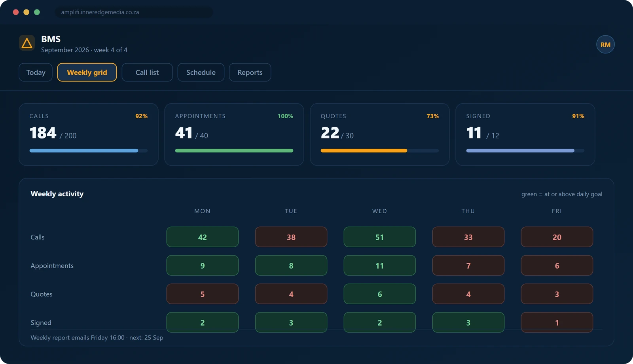This screenshot has width=633, height=364.
Task: Choose Thursday Signed cell
Action: pos(468,322)
